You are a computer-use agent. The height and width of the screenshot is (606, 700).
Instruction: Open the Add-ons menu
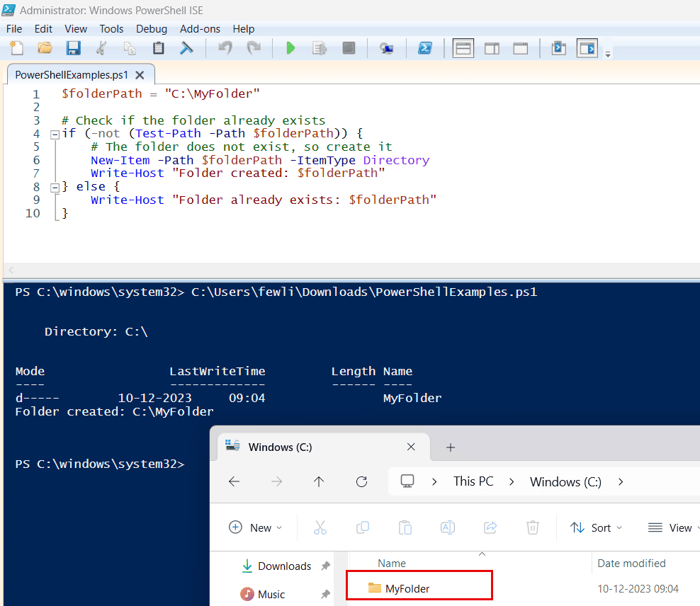200,29
